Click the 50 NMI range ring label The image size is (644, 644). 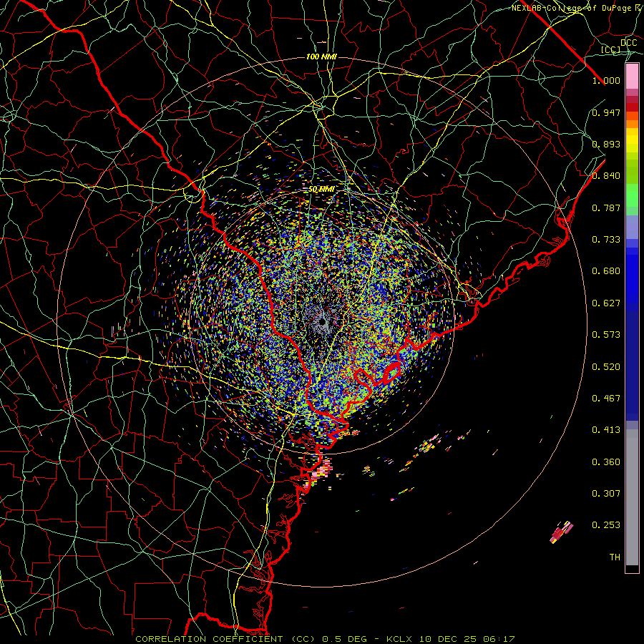click(x=321, y=190)
